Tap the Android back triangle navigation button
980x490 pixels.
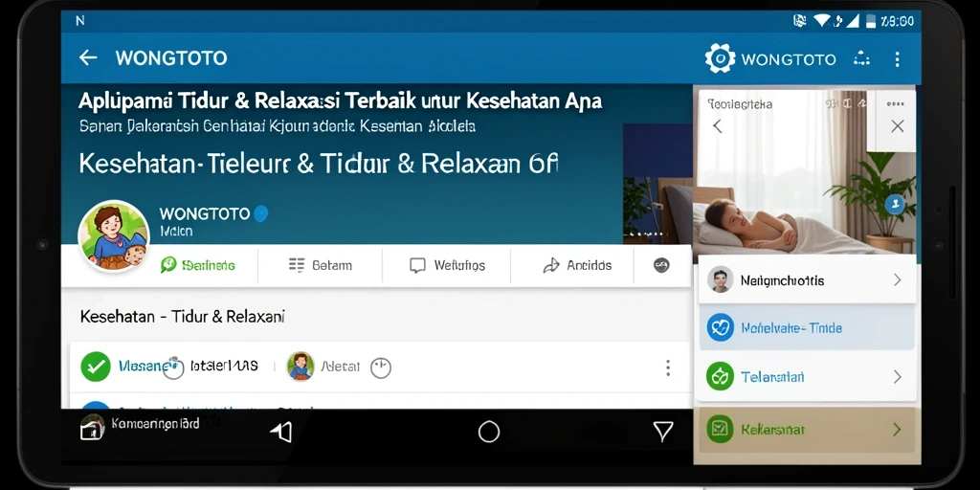coord(282,432)
